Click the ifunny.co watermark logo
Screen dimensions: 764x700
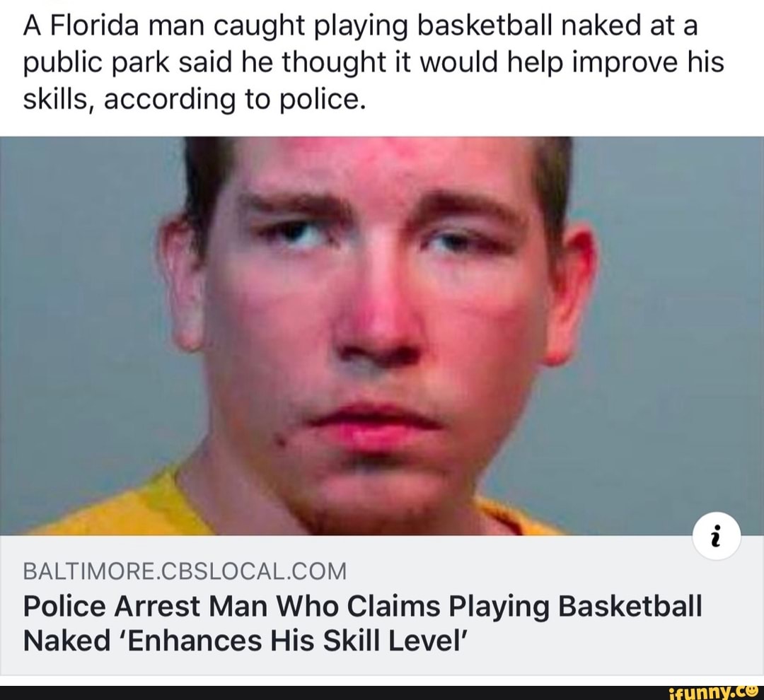point(712,693)
